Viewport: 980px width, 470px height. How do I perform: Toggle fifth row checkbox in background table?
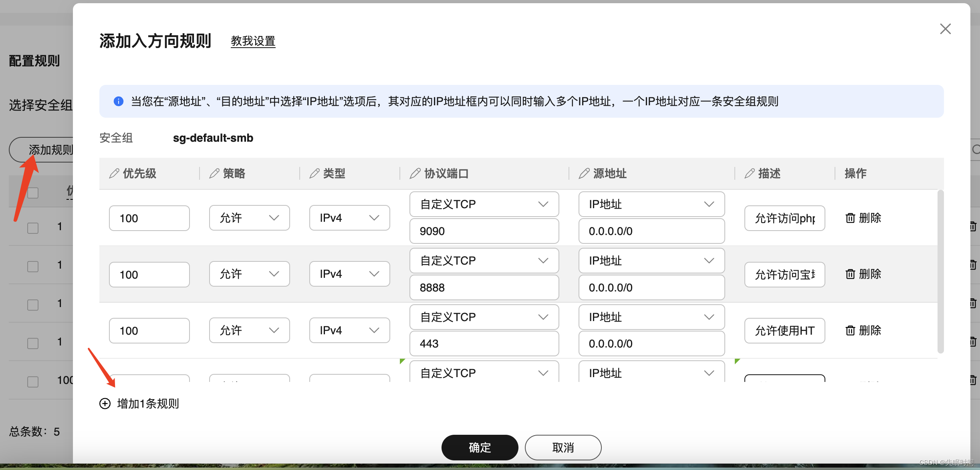(33, 382)
